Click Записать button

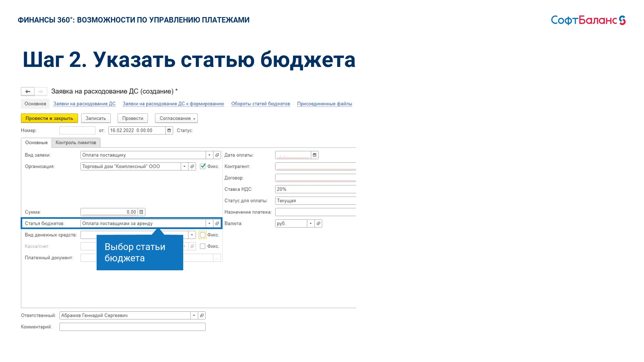[96, 118]
